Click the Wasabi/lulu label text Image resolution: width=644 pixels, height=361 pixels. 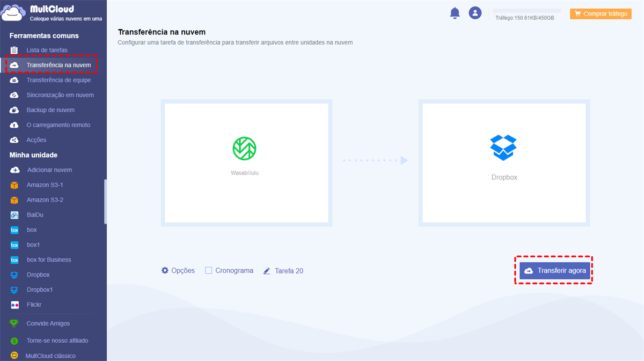(244, 174)
